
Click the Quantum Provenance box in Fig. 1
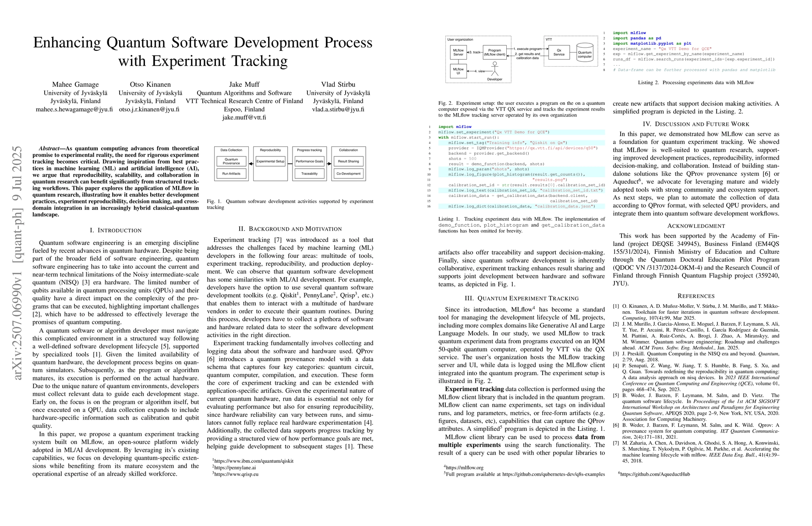pyautogui.click(x=231, y=161)
